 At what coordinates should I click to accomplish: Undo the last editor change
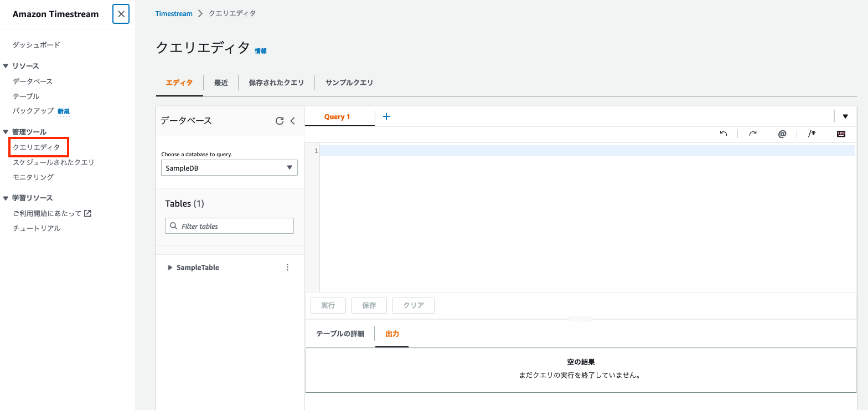[x=724, y=134]
